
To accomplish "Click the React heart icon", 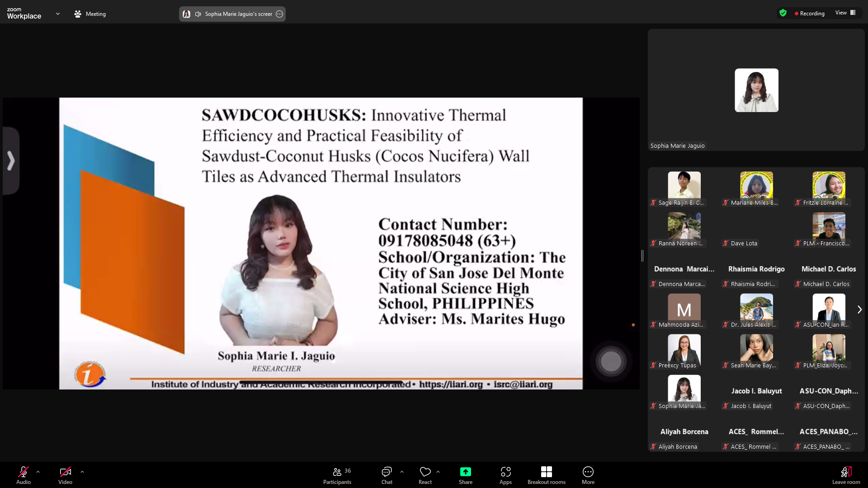I will click(425, 472).
